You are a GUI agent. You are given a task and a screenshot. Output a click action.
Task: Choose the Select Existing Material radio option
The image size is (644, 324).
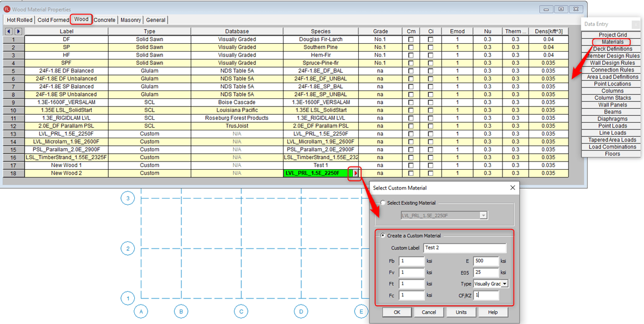[x=382, y=203]
